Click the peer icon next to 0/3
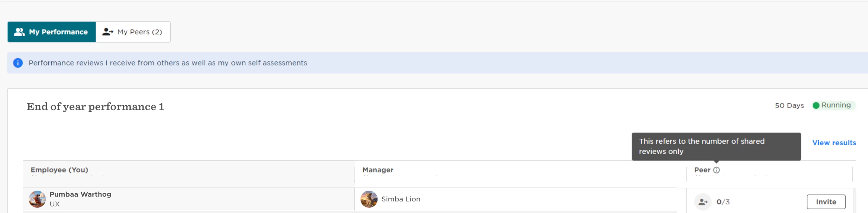868x213 pixels. tap(703, 202)
